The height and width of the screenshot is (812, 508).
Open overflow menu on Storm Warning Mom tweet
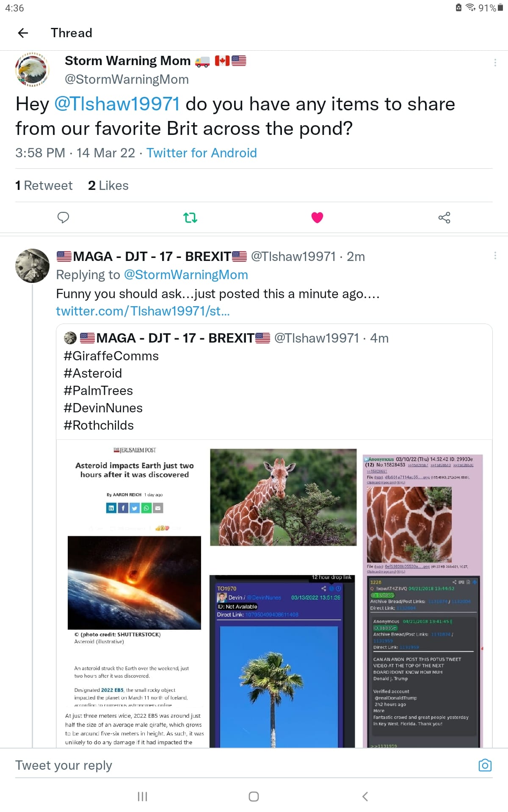495,63
